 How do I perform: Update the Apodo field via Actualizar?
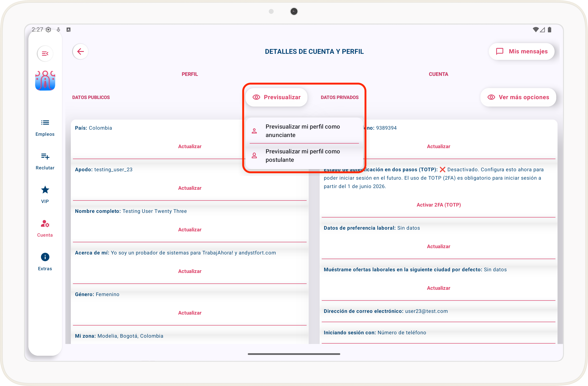pos(190,188)
